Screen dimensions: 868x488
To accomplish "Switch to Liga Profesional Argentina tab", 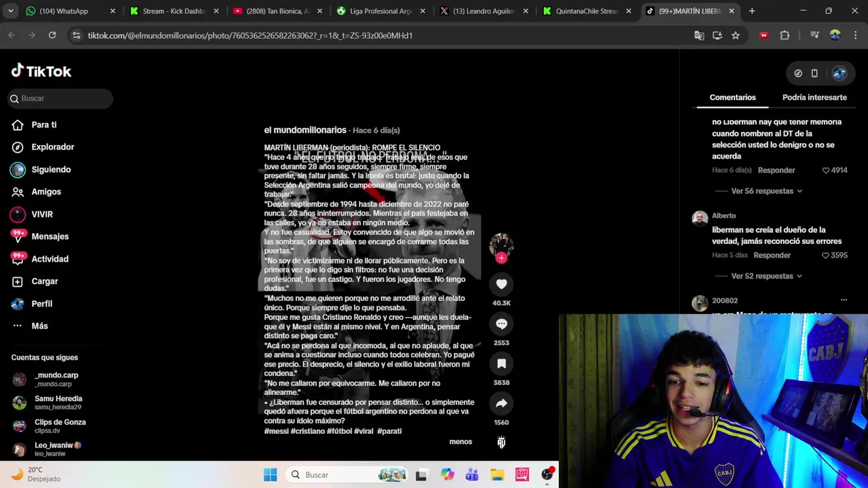I will pos(380,11).
